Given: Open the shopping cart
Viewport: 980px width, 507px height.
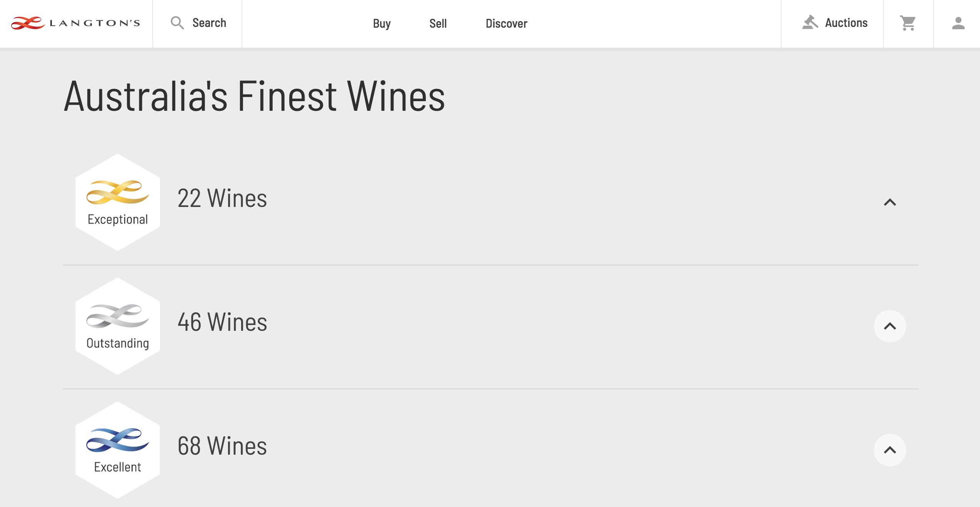Looking at the screenshot, I should pyautogui.click(x=908, y=23).
